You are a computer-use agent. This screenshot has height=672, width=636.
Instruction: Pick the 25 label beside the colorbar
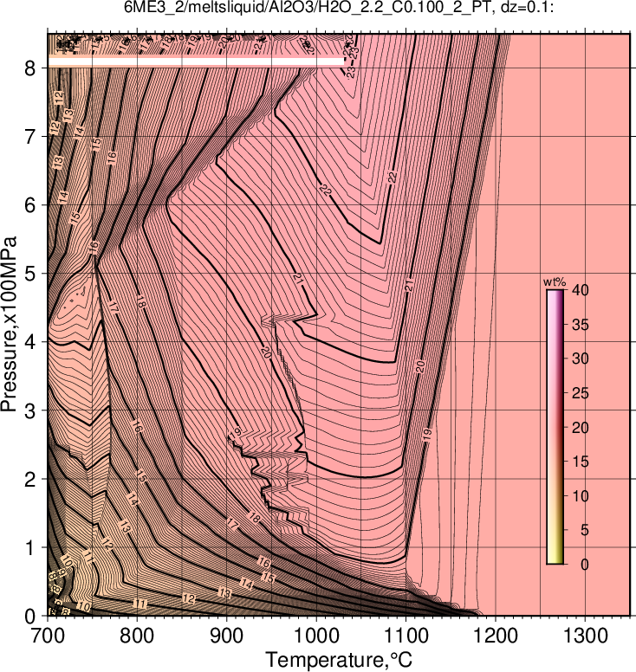point(581,393)
